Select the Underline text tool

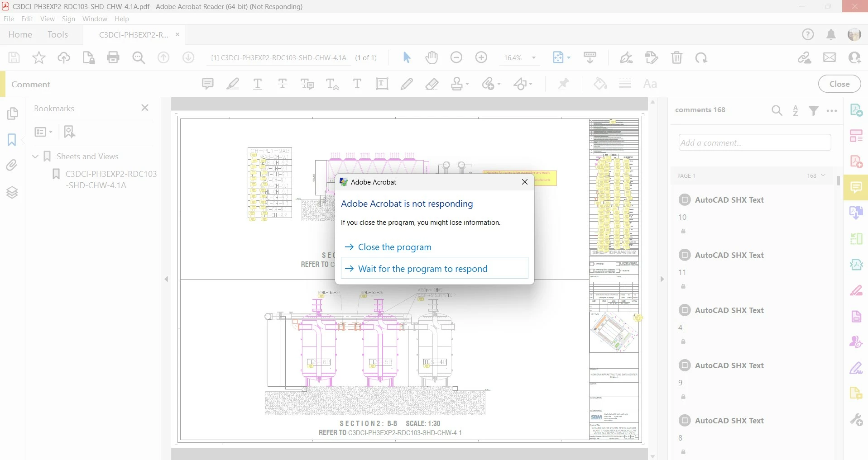click(x=258, y=84)
